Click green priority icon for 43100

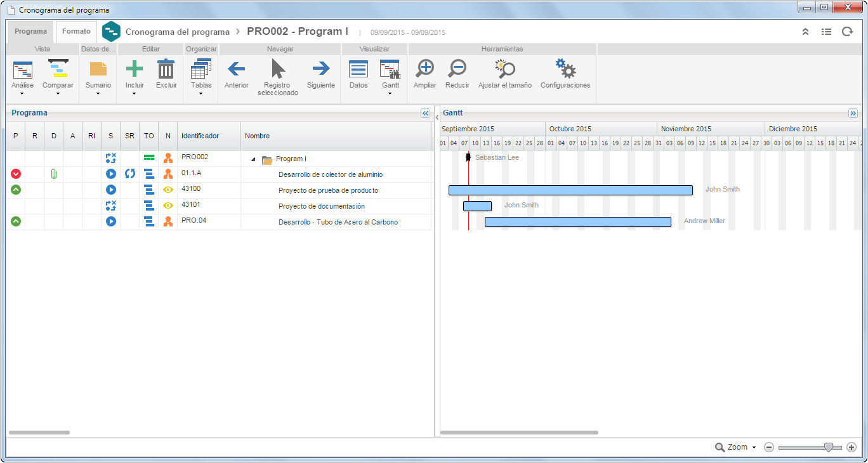click(x=16, y=190)
